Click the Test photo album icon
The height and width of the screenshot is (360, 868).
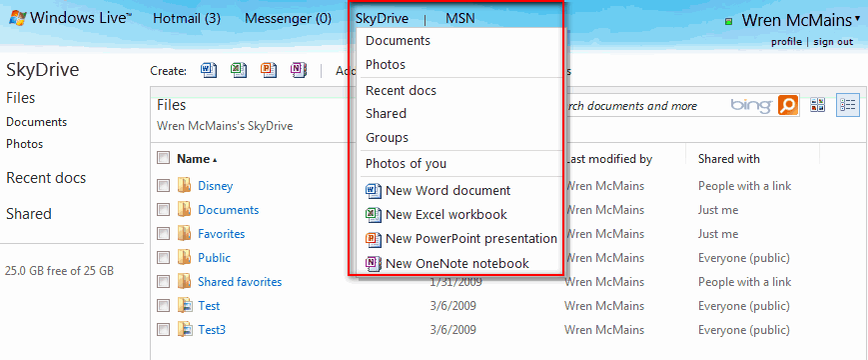pyautogui.click(x=185, y=306)
